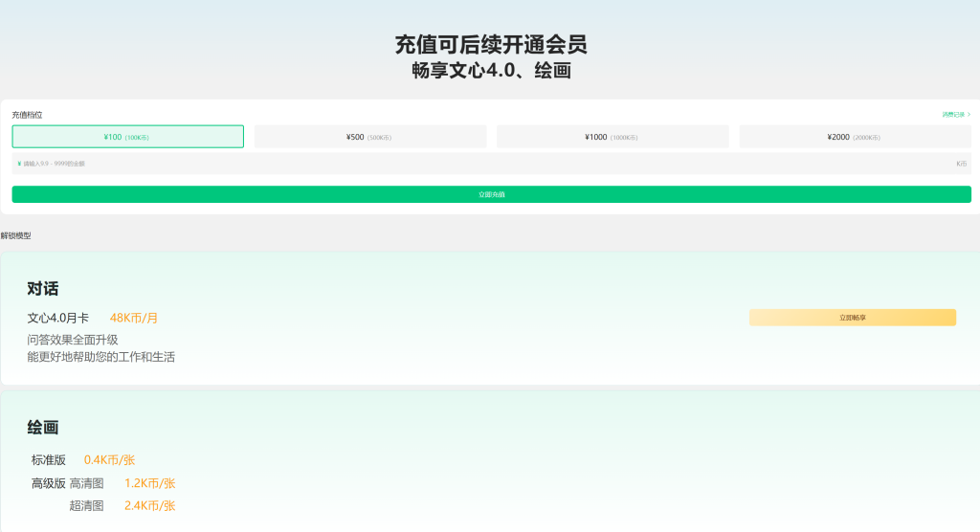This screenshot has height=532, width=980.
Task: Click the 0.4K币/张 price
Action: 109,460
